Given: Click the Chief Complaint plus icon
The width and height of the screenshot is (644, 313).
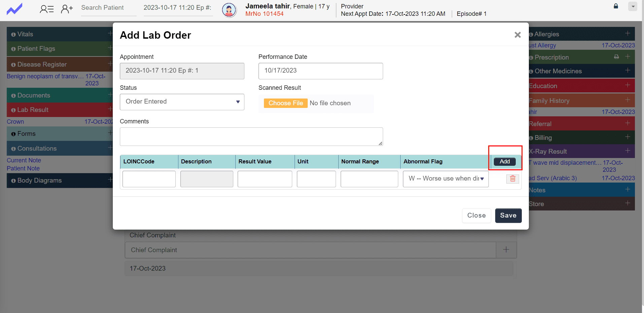Looking at the screenshot, I should click(506, 250).
